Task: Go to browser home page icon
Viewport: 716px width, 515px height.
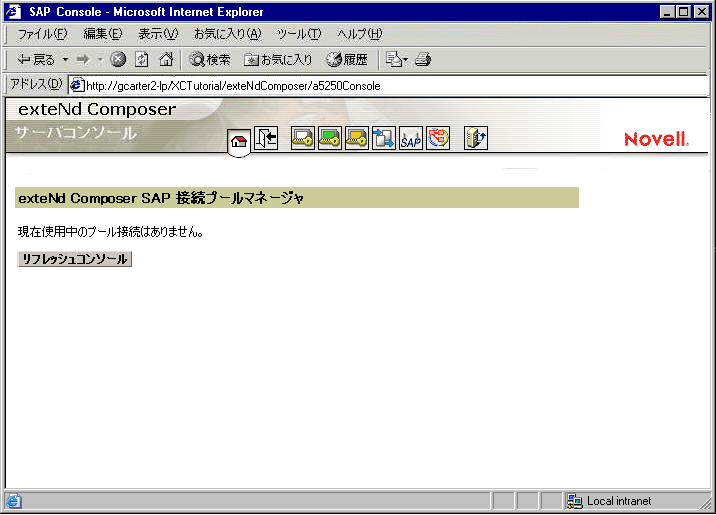Action: (166, 59)
